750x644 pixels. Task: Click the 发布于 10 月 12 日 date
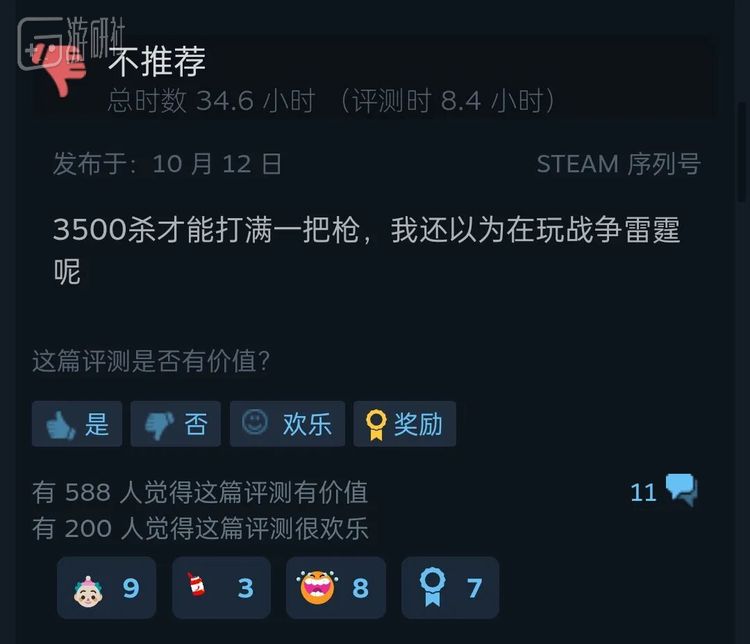pyautogui.click(x=167, y=164)
